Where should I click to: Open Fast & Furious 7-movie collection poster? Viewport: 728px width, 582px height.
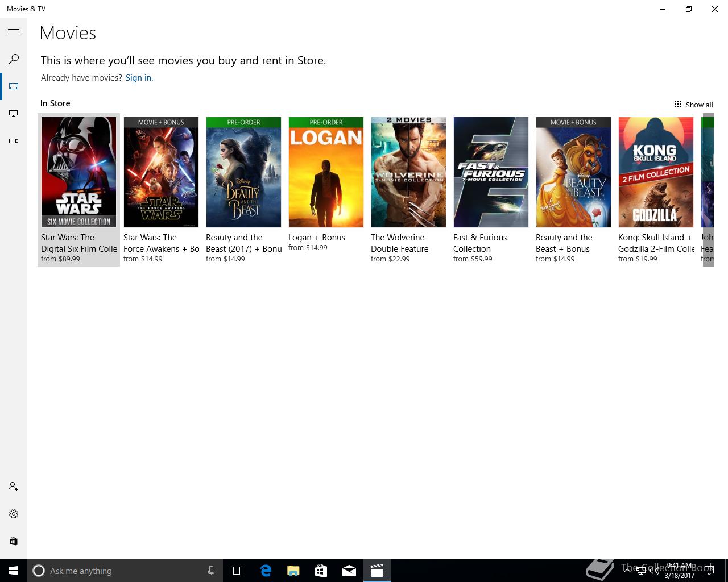(x=491, y=172)
